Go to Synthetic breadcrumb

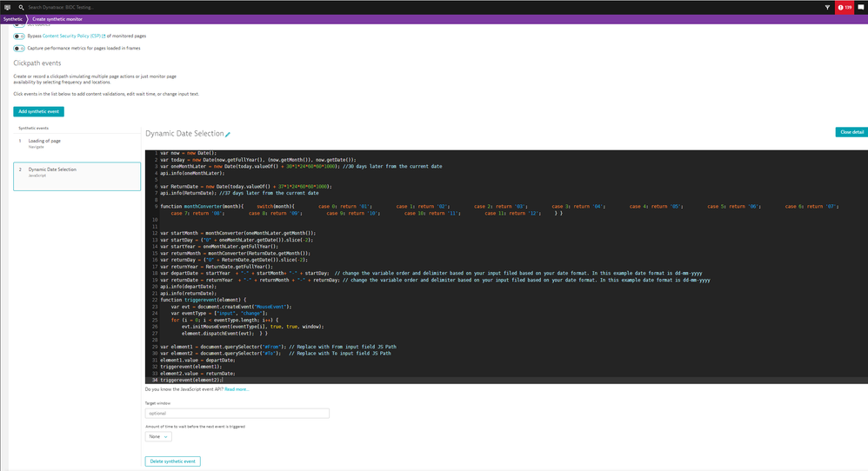12,18
